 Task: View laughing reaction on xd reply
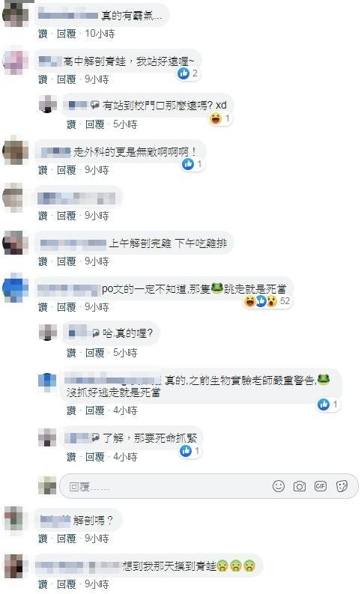[220, 118]
